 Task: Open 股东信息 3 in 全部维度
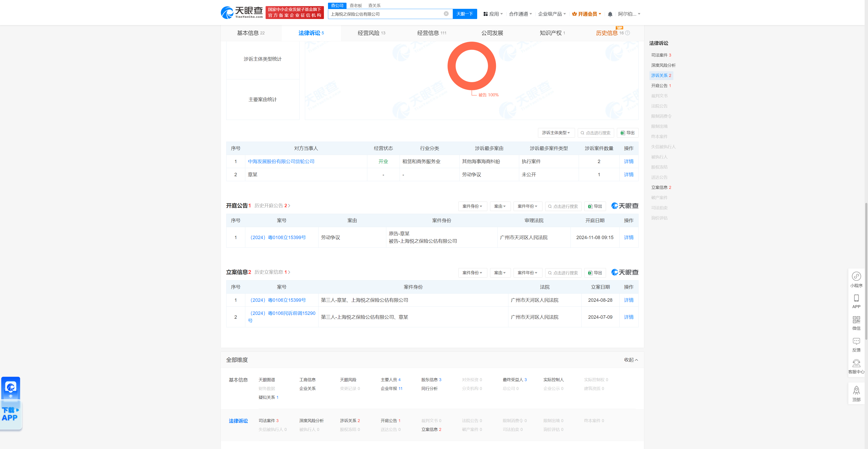[431, 380]
